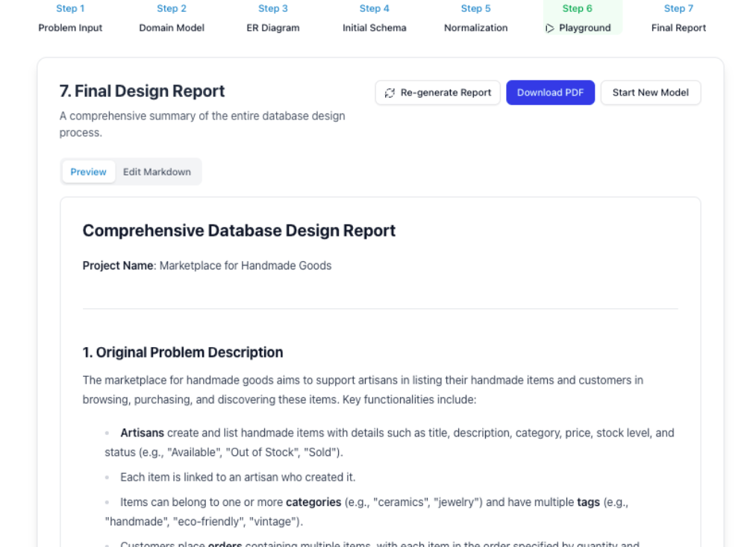Click the Download PDF button
Image resolution: width=756 pixels, height=547 pixels.
click(550, 93)
